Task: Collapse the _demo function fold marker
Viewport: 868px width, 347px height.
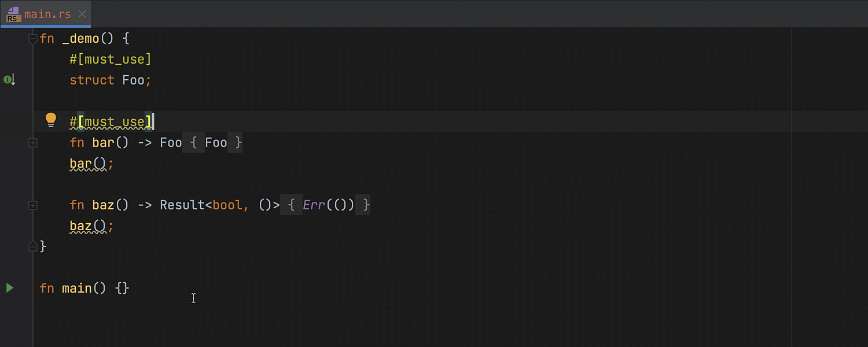Action: click(x=33, y=39)
